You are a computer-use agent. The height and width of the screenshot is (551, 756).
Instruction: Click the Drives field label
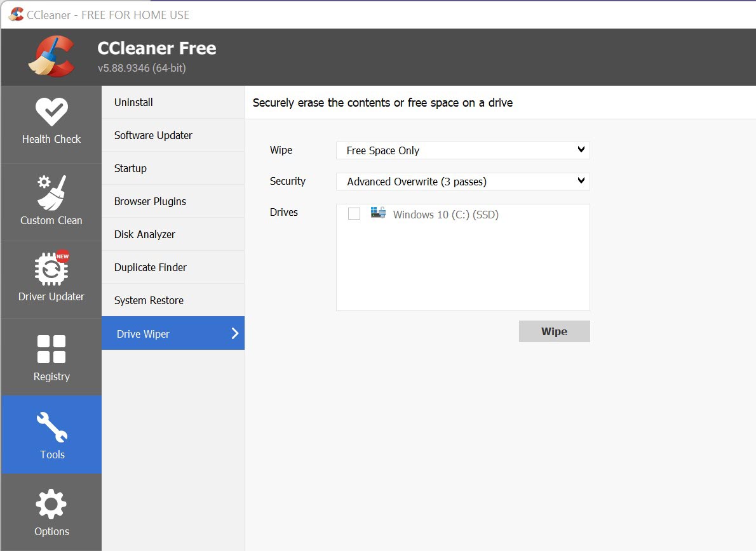pos(284,212)
